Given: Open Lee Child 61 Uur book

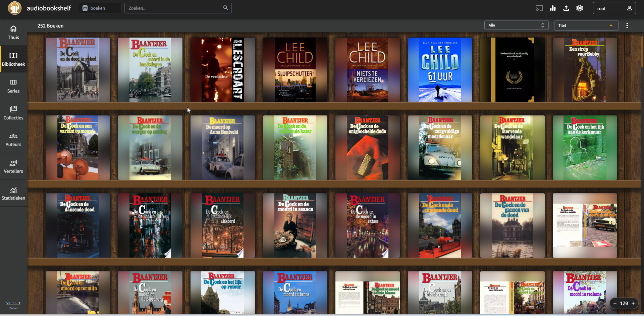Looking at the screenshot, I should click(x=440, y=70).
